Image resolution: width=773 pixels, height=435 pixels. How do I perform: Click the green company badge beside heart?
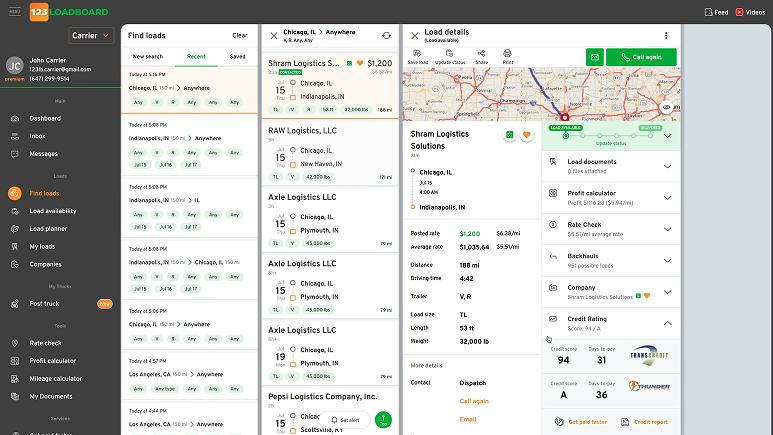[x=509, y=135]
